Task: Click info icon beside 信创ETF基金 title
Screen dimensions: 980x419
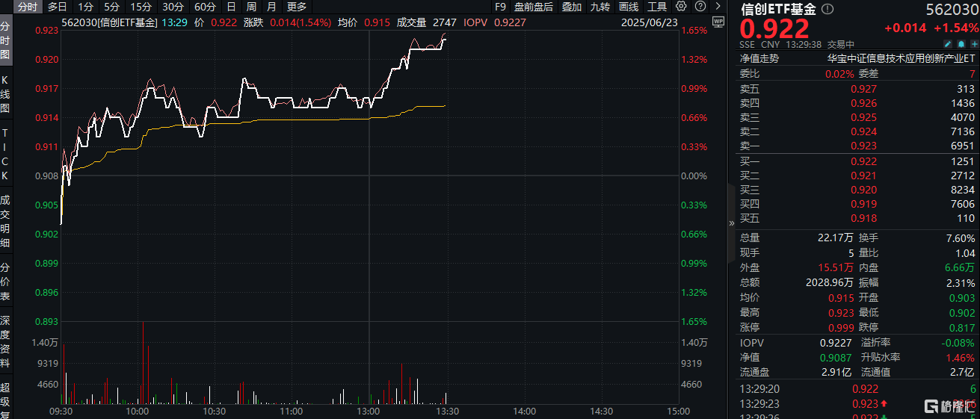Action: tap(828, 9)
